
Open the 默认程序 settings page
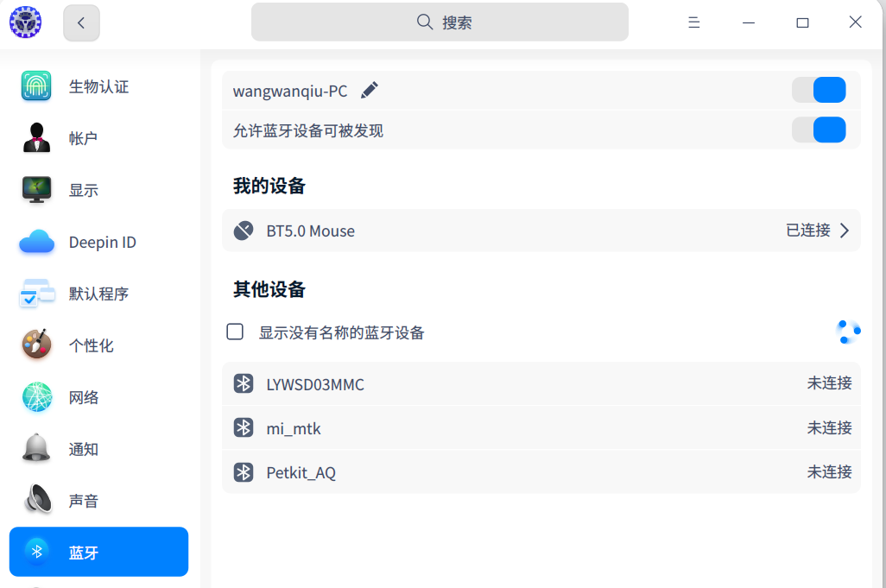99,294
